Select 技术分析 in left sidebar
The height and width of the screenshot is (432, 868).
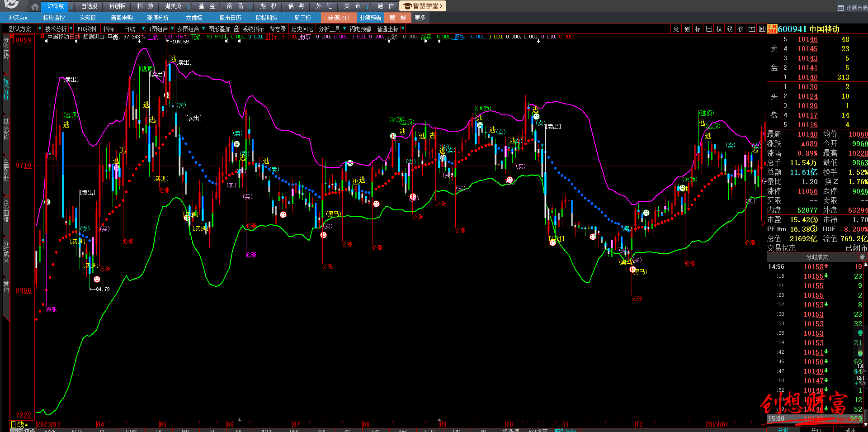tap(6, 88)
